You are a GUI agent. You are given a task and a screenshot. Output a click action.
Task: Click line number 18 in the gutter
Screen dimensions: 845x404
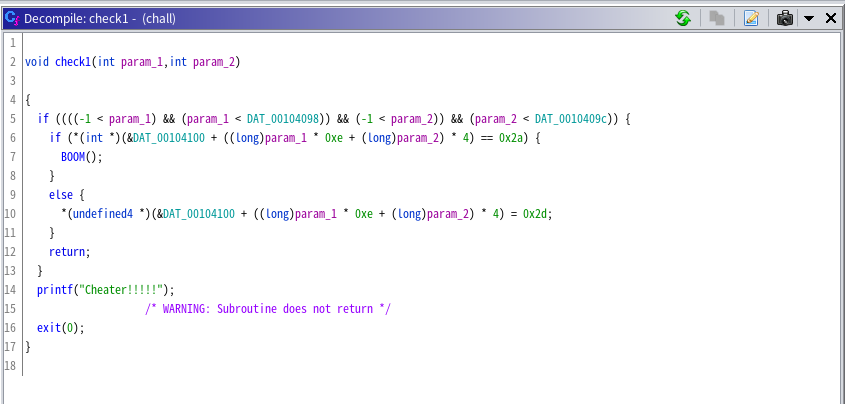pyautogui.click(x=10, y=365)
